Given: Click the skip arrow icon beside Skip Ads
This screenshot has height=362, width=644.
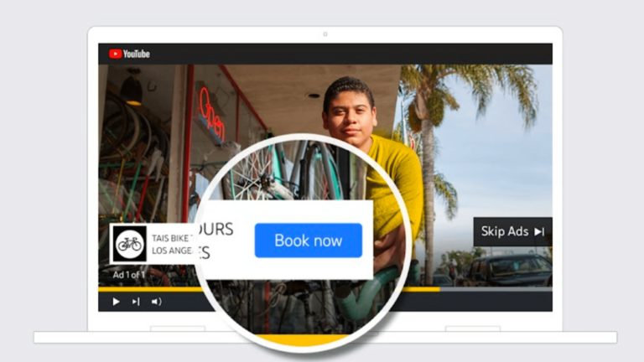Looking at the screenshot, I should 539,232.
